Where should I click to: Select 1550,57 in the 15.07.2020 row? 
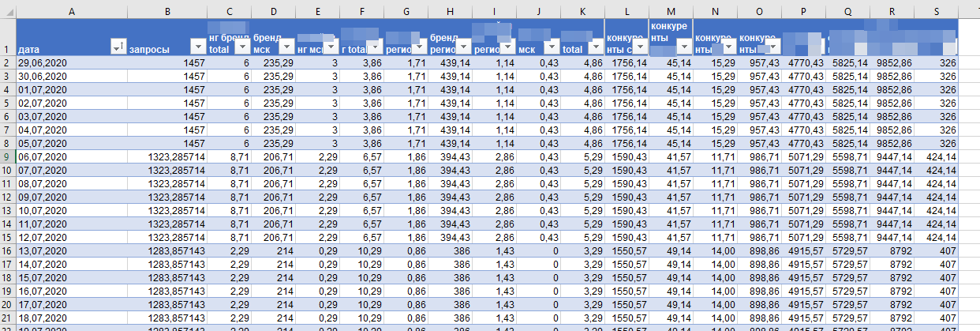click(626, 277)
